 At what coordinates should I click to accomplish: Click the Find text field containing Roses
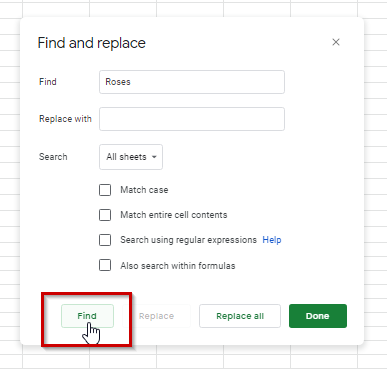[192, 82]
